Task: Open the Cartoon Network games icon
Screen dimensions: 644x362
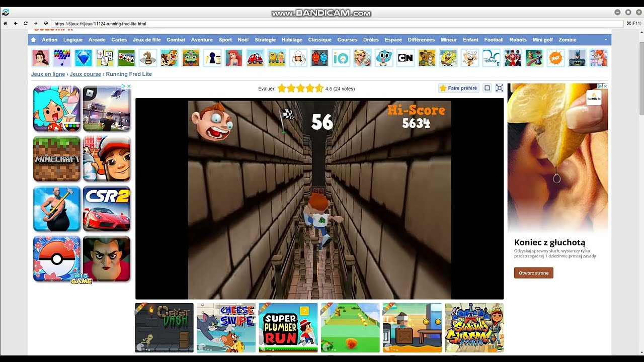Action: coord(406,58)
